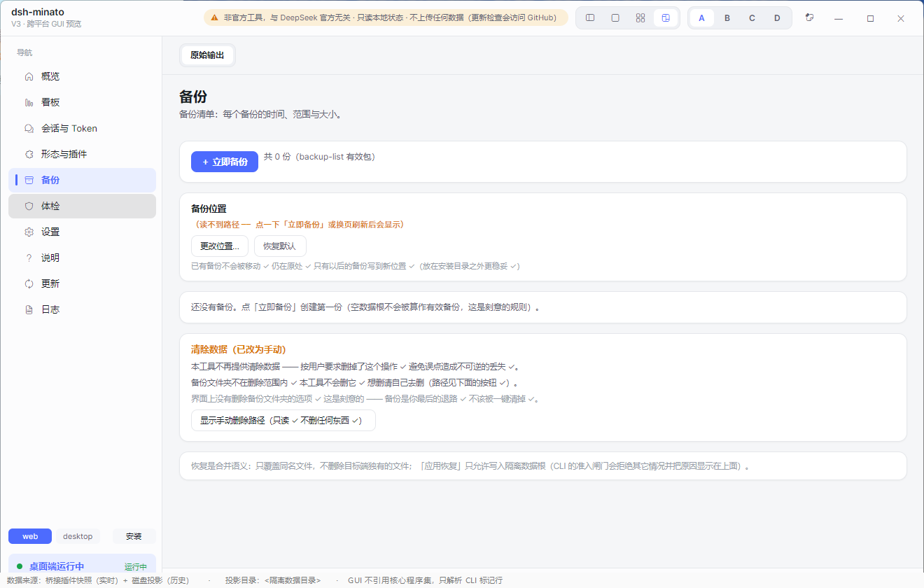Click the 立即备份 button
The image size is (924, 588).
[x=225, y=162]
